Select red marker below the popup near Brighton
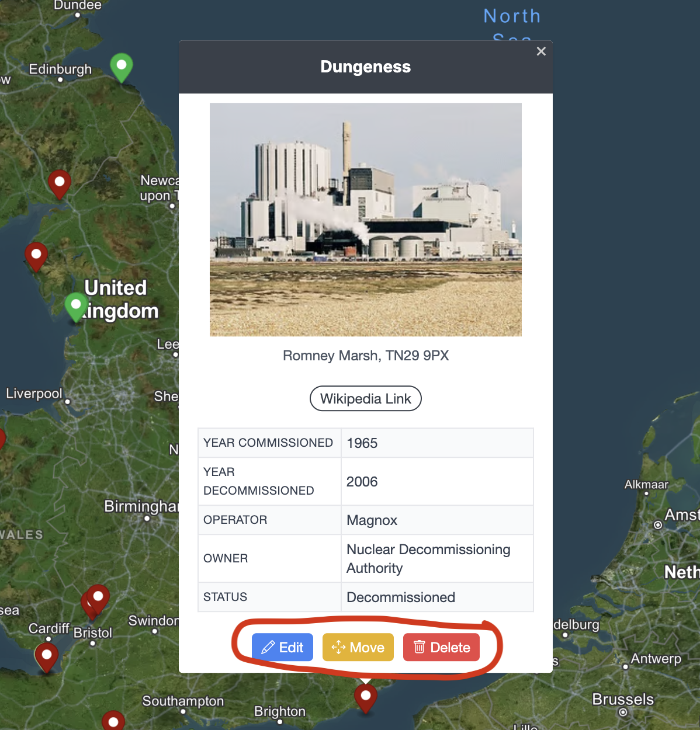The width and height of the screenshot is (700, 730). point(366,696)
